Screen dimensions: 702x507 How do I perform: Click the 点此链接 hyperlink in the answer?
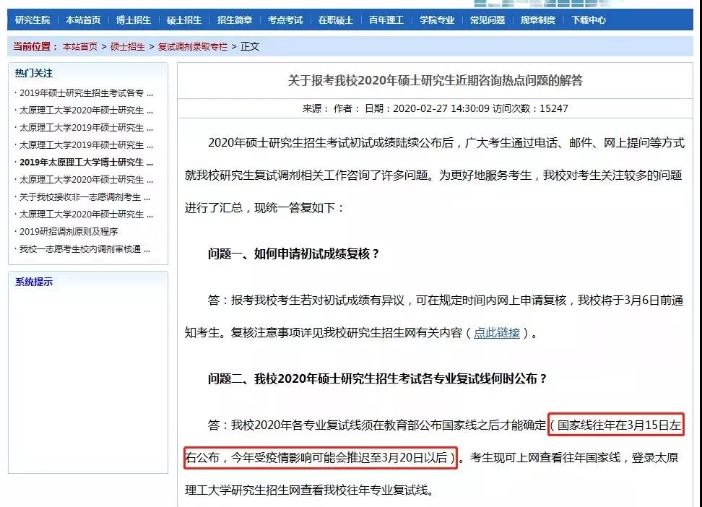click(497, 333)
